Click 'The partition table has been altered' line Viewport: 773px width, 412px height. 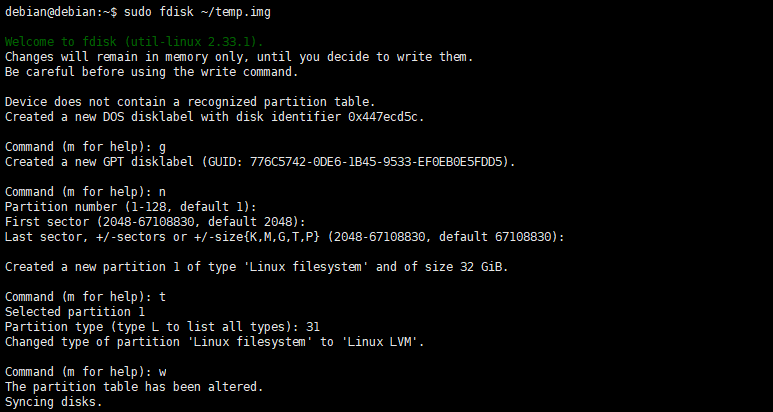[134, 386]
